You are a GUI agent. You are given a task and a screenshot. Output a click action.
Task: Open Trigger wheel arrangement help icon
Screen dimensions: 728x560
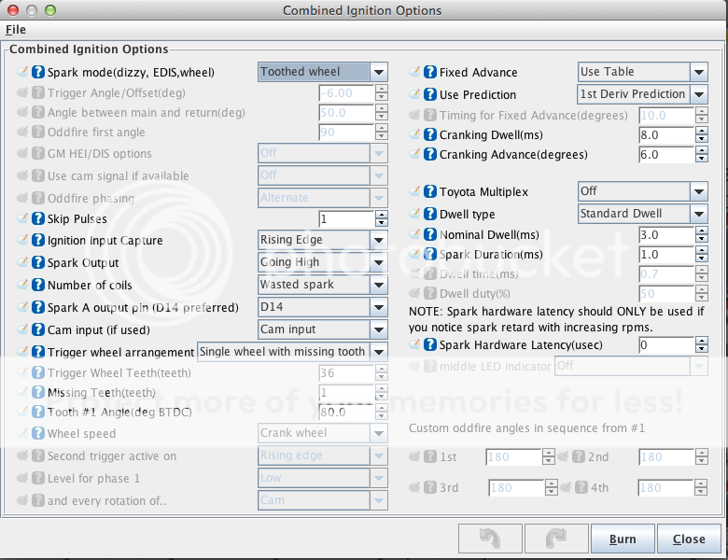point(38,352)
